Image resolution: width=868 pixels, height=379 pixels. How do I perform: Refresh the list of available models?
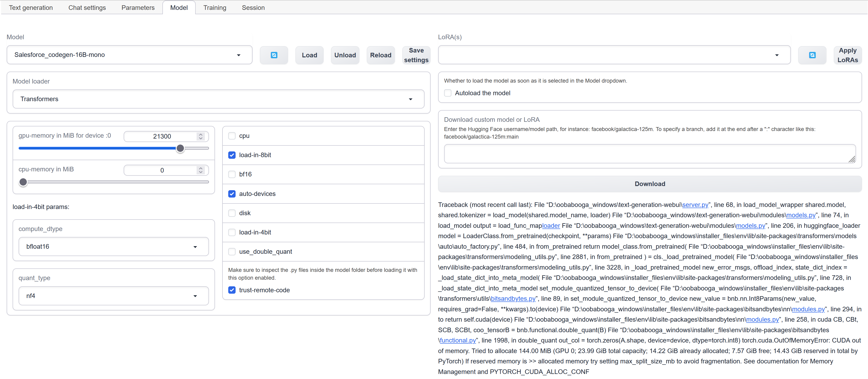[x=274, y=55]
